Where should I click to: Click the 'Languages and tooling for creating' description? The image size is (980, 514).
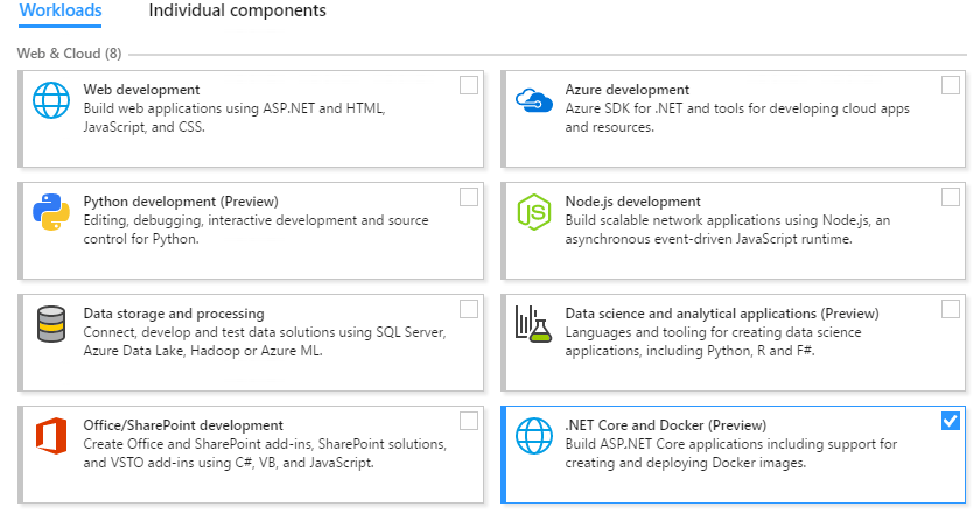click(713, 341)
